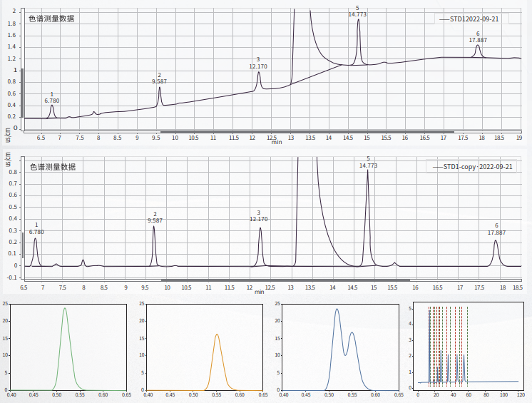532x403 pixels.
Task: Click the bottom chart vertical scrollbar handle
Action: [21, 245]
